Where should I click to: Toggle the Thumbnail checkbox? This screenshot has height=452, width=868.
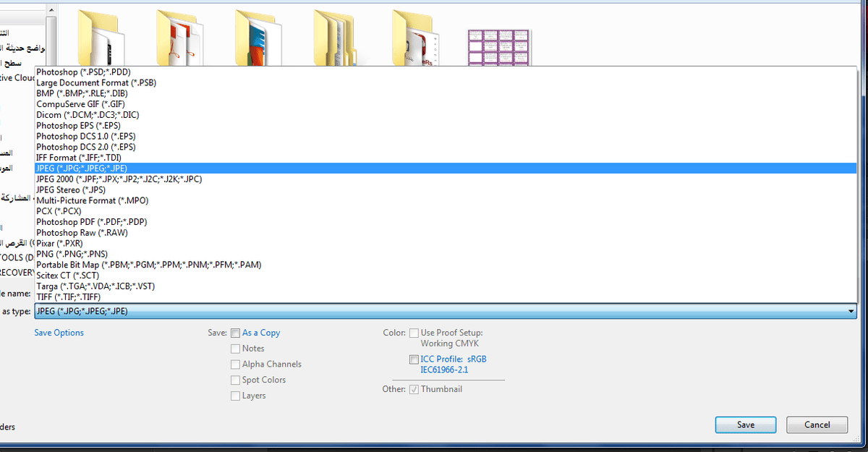tap(414, 390)
